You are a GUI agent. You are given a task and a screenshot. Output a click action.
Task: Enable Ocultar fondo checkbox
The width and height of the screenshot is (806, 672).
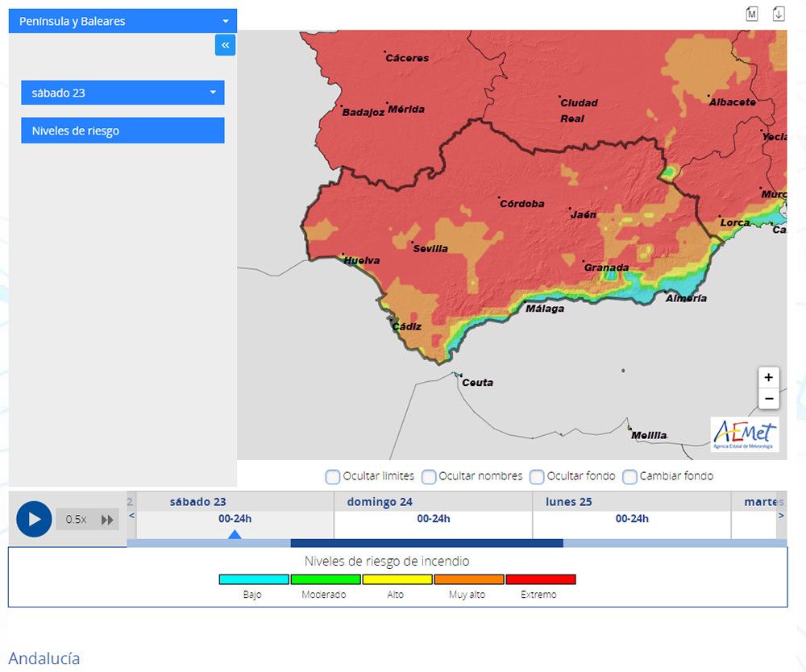pyautogui.click(x=537, y=477)
